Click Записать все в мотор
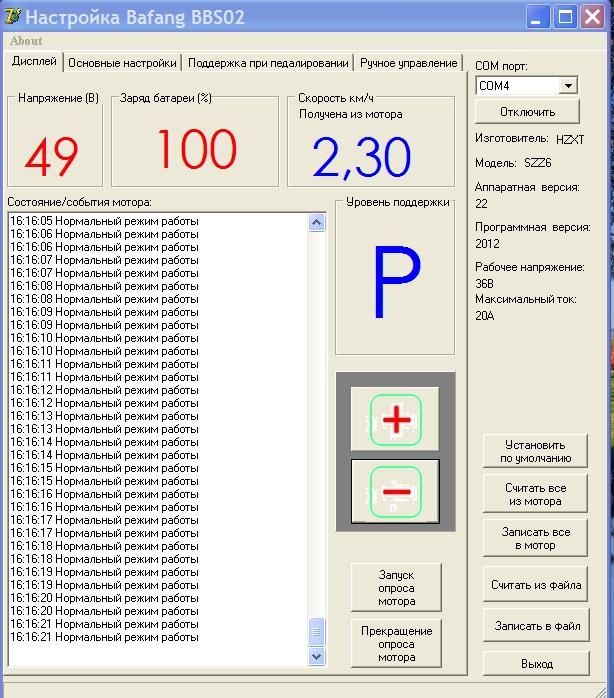 [535, 538]
